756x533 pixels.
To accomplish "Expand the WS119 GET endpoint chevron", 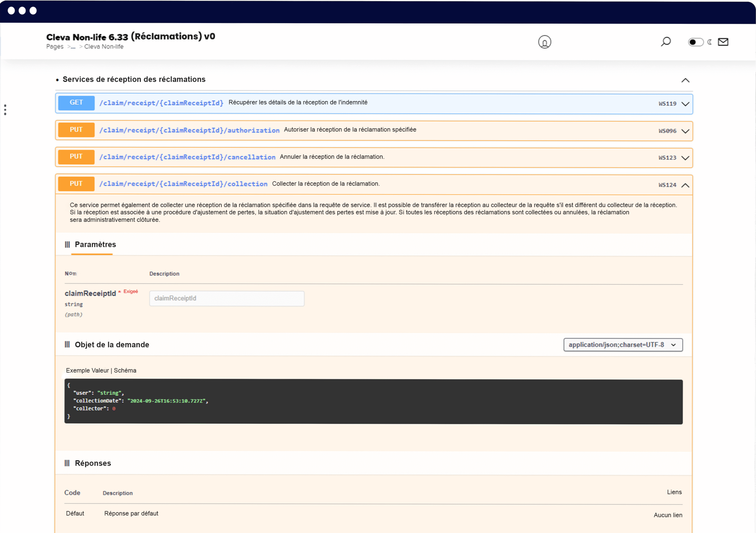I will pyautogui.click(x=685, y=104).
